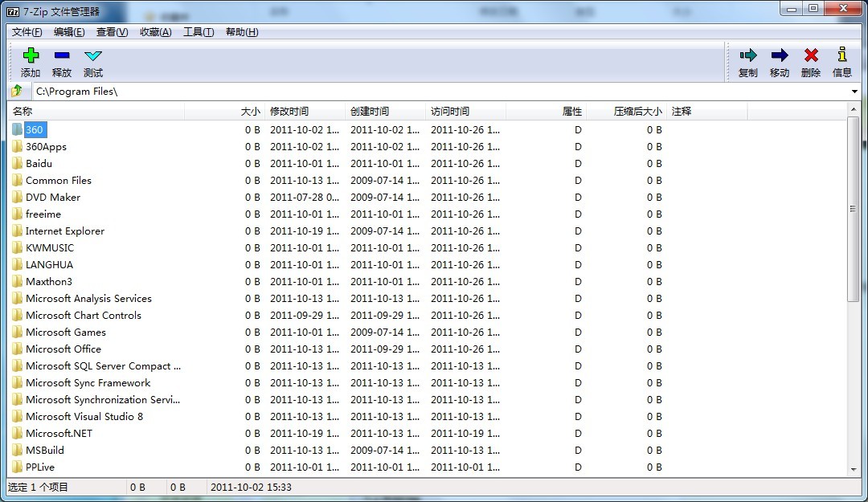Click the vertical scrollbar down arrow
Image resolution: width=868 pixels, height=502 pixels.
[x=854, y=470]
